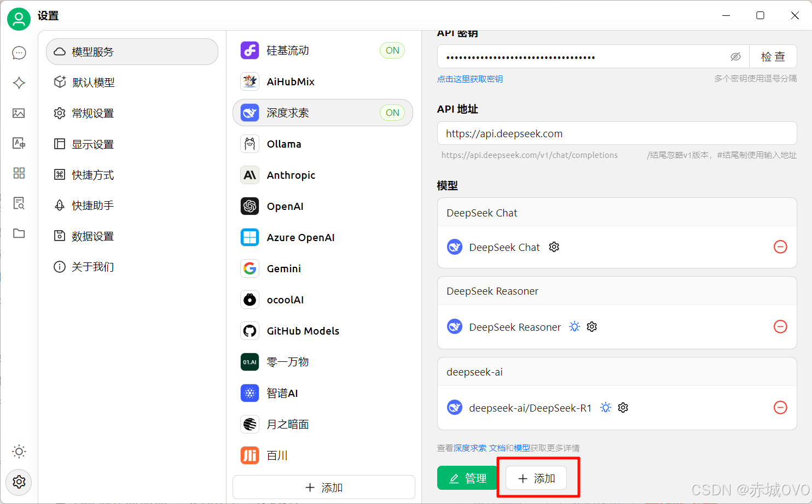Open the chat assistant sidebar icon

pos(19,53)
